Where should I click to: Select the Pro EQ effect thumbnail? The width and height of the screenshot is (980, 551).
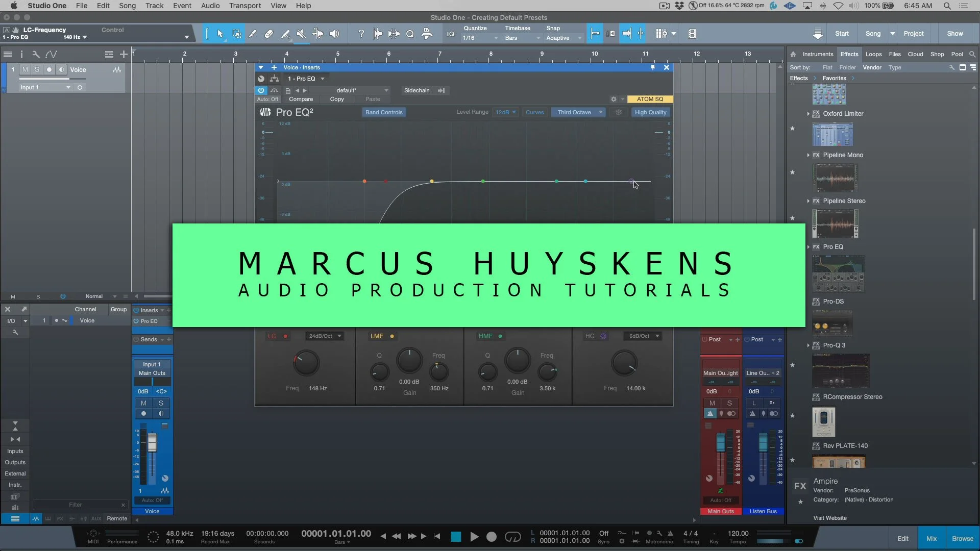click(838, 273)
